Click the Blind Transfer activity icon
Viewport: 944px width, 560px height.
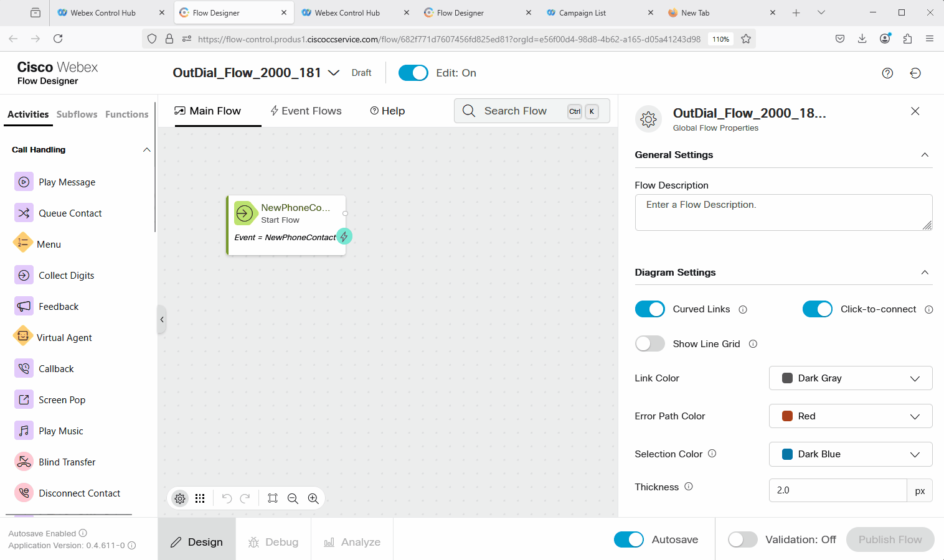tap(24, 462)
